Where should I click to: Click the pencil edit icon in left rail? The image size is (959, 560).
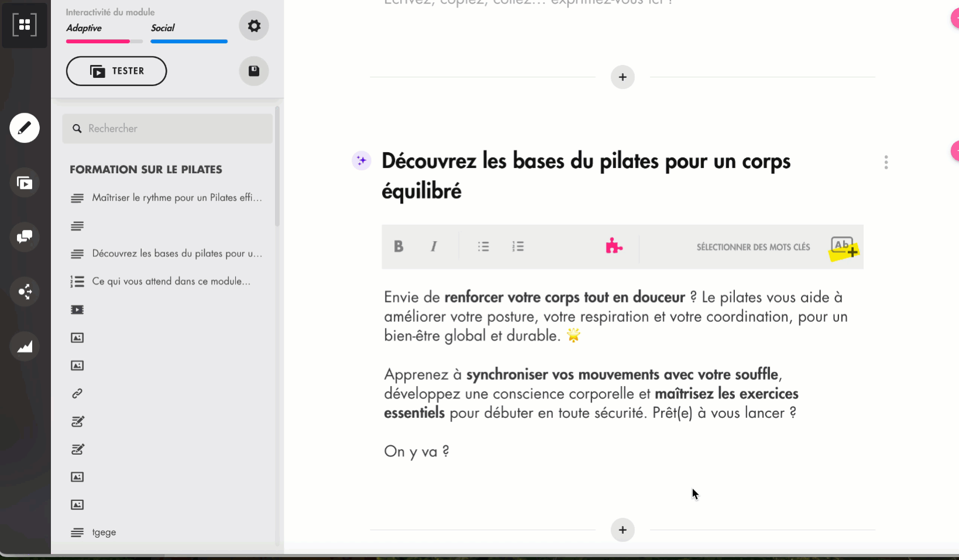(x=25, y=128)
